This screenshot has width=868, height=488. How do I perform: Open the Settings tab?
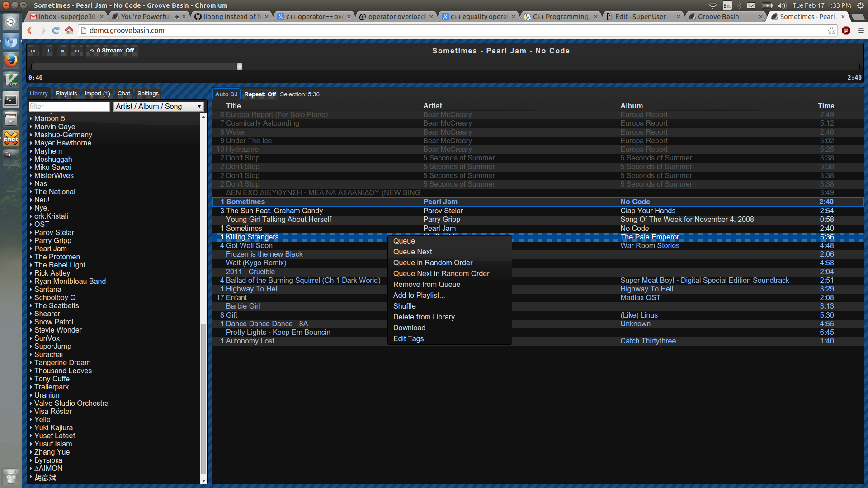coord(148,94)
